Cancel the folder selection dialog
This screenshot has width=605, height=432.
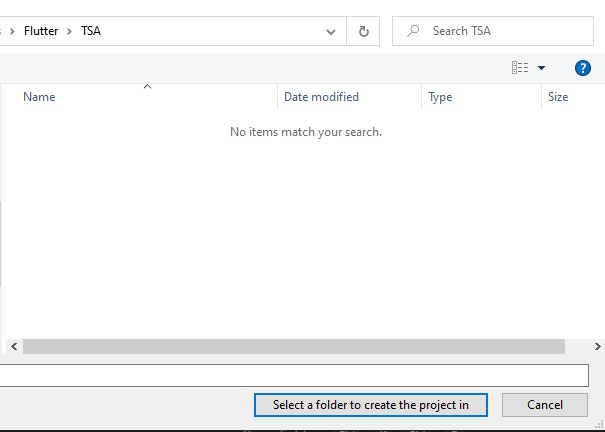[545, 405]
